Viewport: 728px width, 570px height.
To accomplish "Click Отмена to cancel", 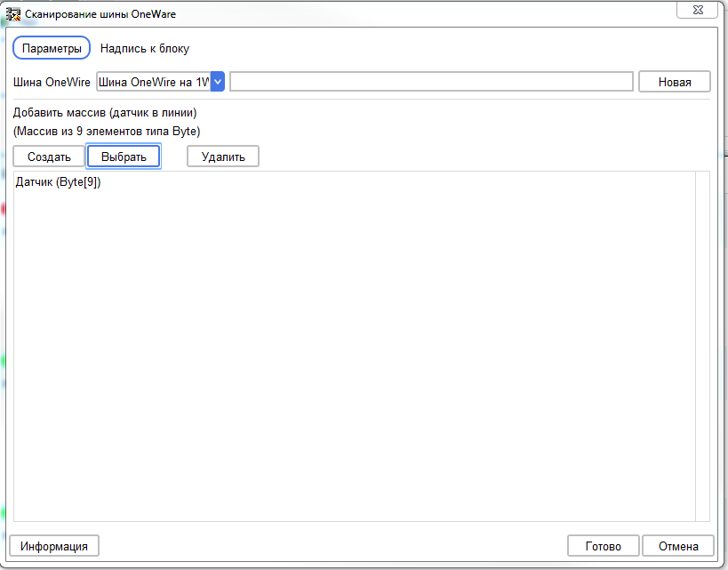I will pos(678,546).
